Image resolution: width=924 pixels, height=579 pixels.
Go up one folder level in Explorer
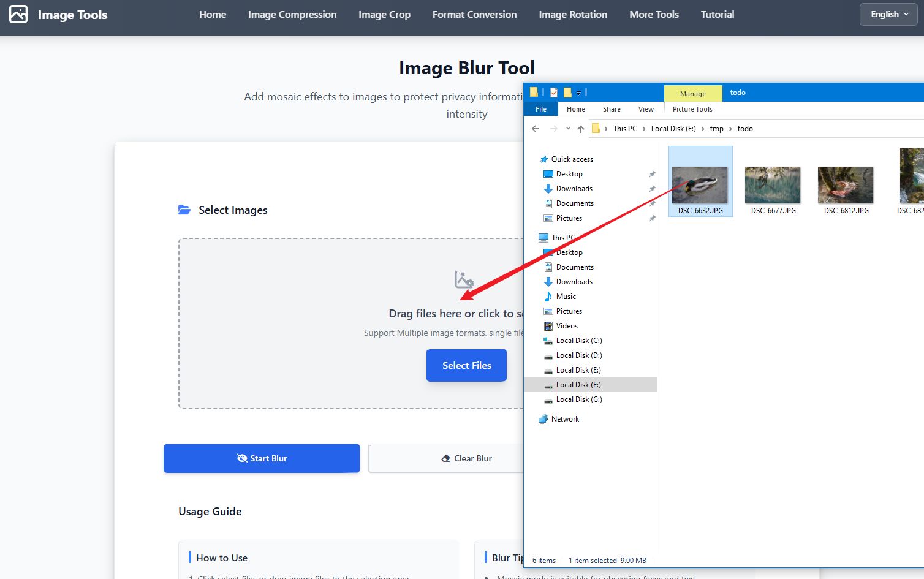(x=581, y=129)
